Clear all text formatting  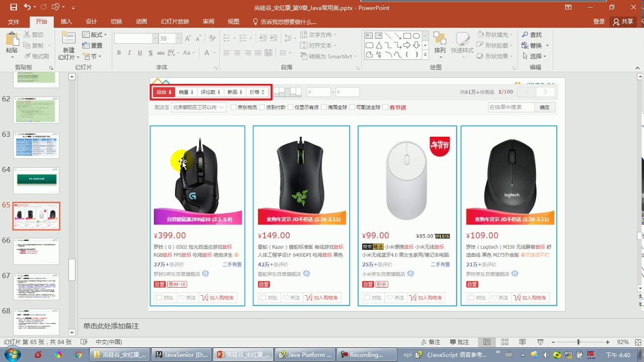212,39
